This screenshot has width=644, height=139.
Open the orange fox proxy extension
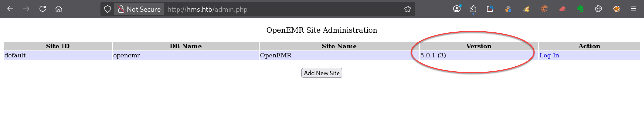617,9
